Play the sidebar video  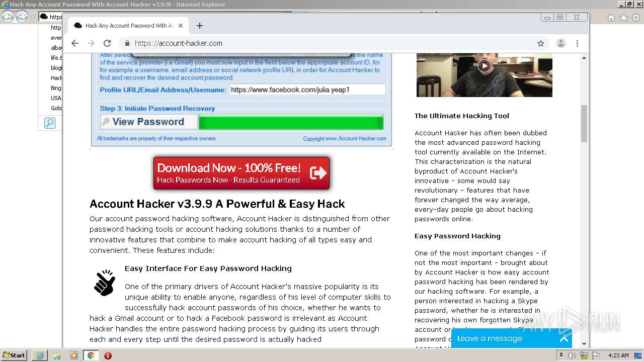click(x=485, y=66)
